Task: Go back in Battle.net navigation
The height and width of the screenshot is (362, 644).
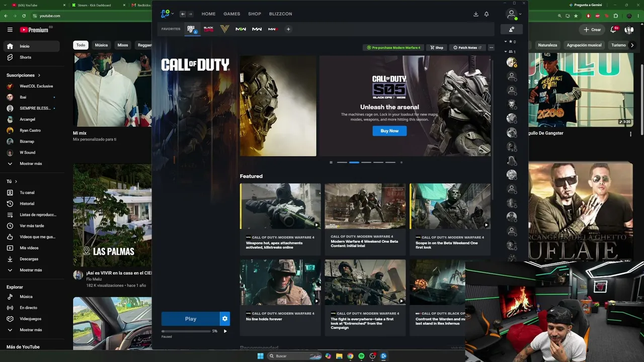Action: tap(183, 14)
